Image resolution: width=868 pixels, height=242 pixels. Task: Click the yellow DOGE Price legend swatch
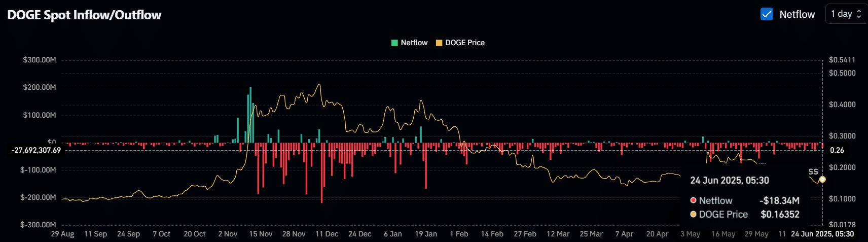coord(439,43)
